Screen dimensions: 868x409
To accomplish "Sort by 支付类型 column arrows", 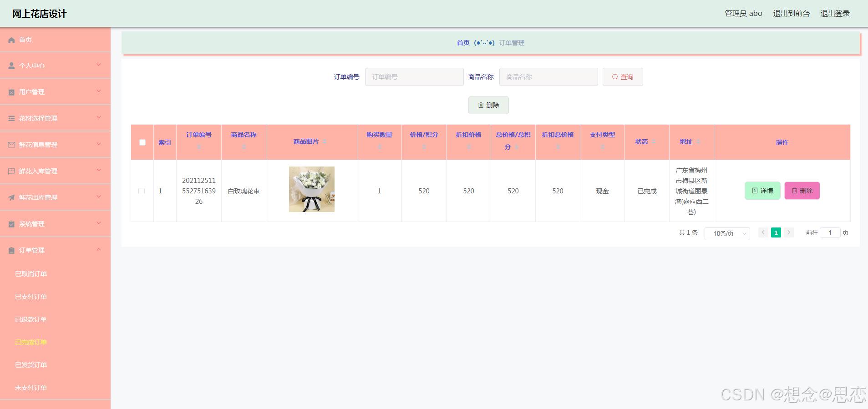I will (603, 147).
